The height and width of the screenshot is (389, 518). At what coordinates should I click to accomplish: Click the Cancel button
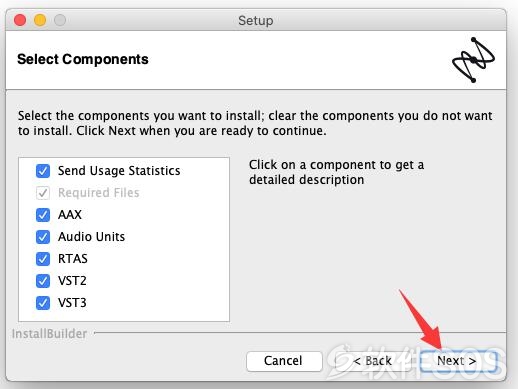284,361
